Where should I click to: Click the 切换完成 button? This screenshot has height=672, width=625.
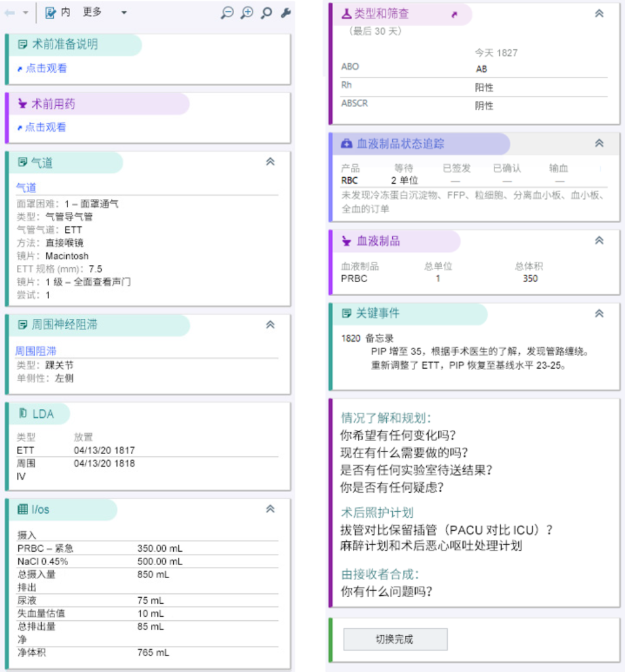(x=395, y=639)
